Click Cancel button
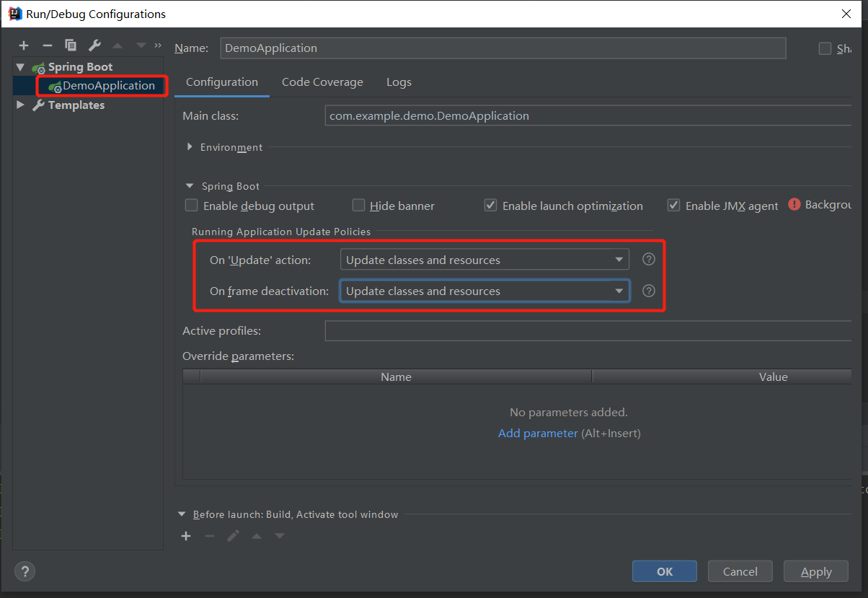The width and height of the screenshot is (868, 598). pos(740,571)
